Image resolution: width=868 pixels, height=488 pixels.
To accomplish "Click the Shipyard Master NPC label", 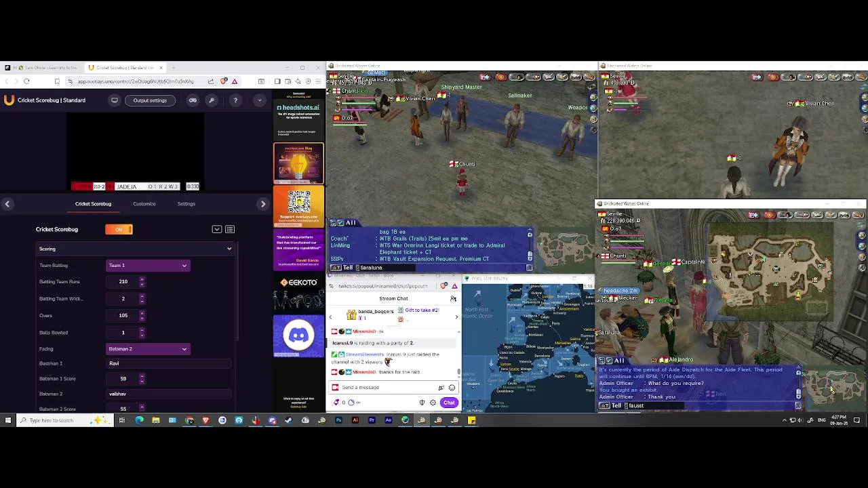I will click(461, 87).
